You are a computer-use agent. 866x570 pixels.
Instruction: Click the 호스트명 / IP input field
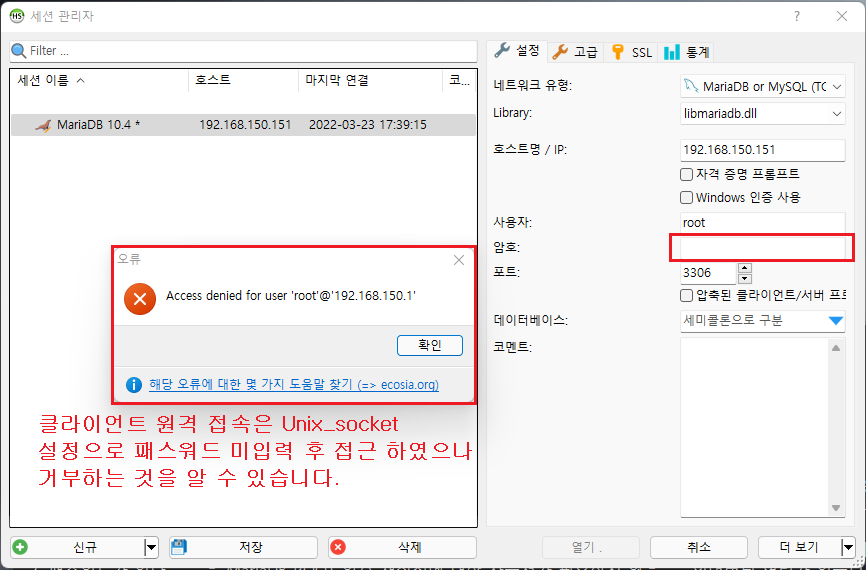[763, 150]
